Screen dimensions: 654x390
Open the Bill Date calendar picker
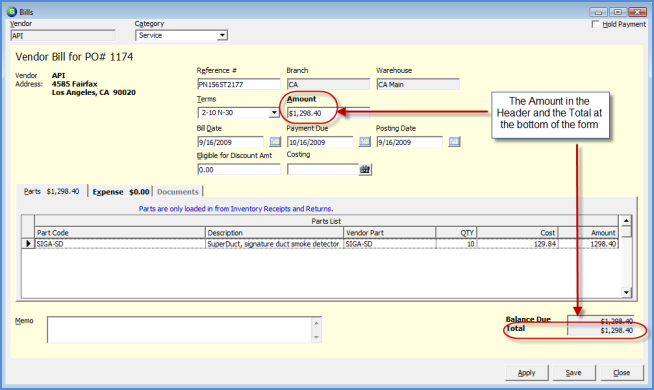point(275,142)
